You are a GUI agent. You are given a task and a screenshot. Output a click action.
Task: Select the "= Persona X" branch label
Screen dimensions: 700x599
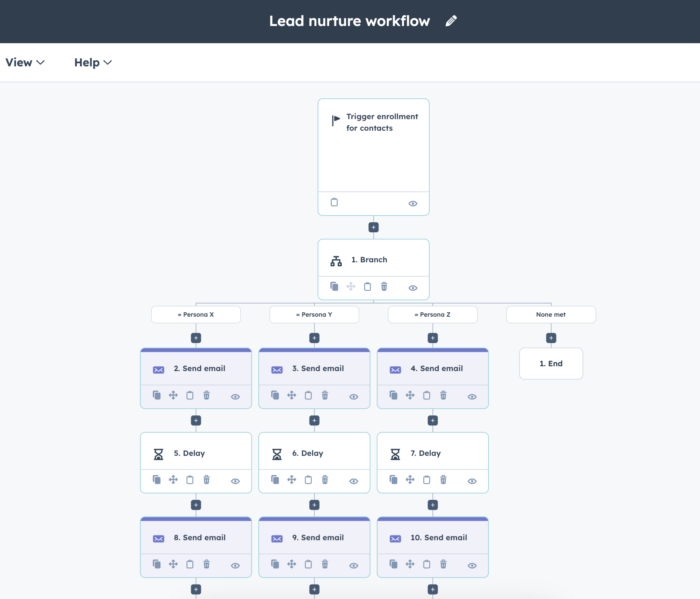(196, 315)
